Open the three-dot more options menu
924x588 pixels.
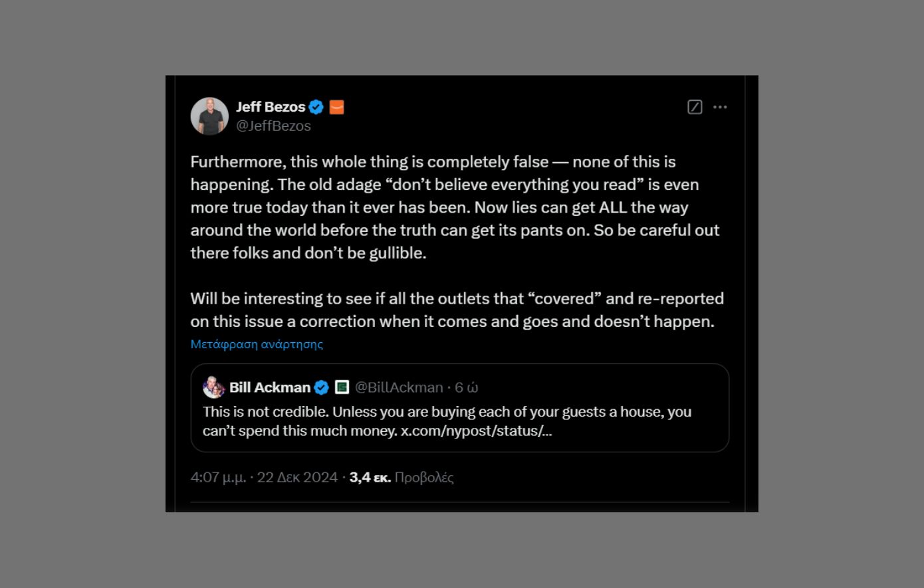coord(720,107)
